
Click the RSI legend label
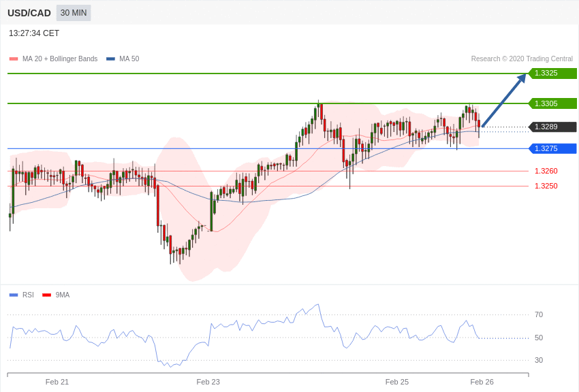(28, 295)
